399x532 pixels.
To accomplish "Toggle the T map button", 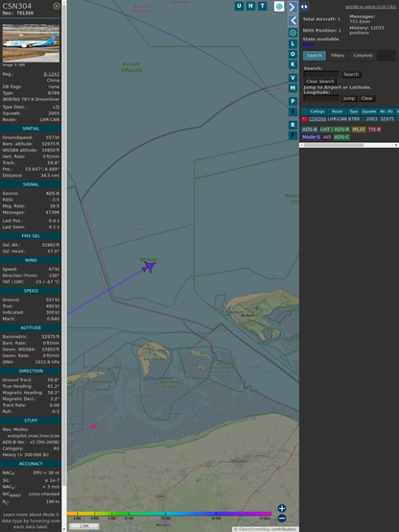I will pyautogui.click(x=262, y=6).
